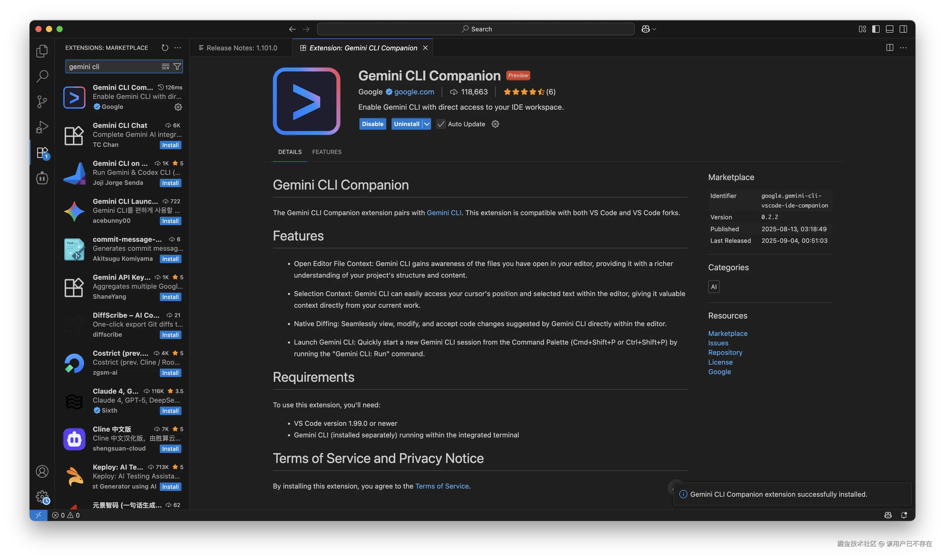
Task: Toggle the primary side bar visibility
Action: (x=876, y=29)
